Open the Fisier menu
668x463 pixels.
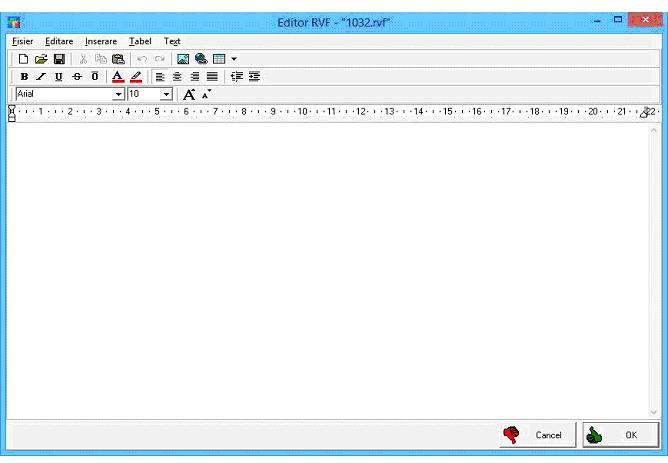(22, 41)
